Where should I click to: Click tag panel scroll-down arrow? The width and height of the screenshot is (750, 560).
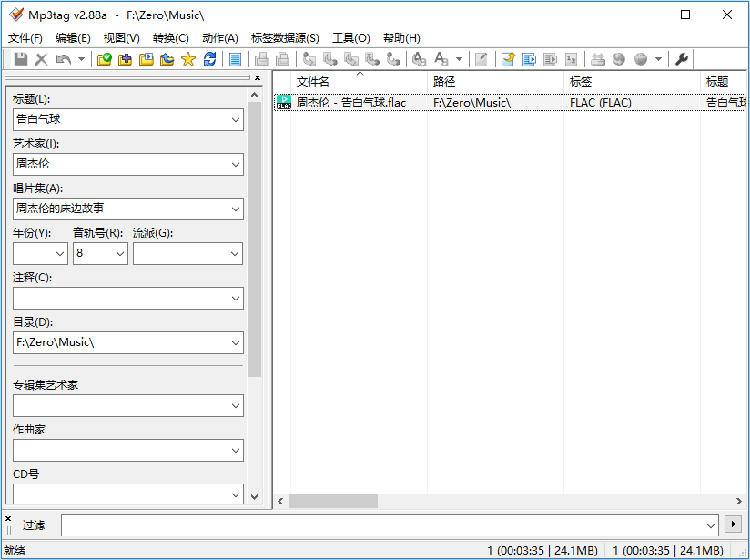pos(255,497)
